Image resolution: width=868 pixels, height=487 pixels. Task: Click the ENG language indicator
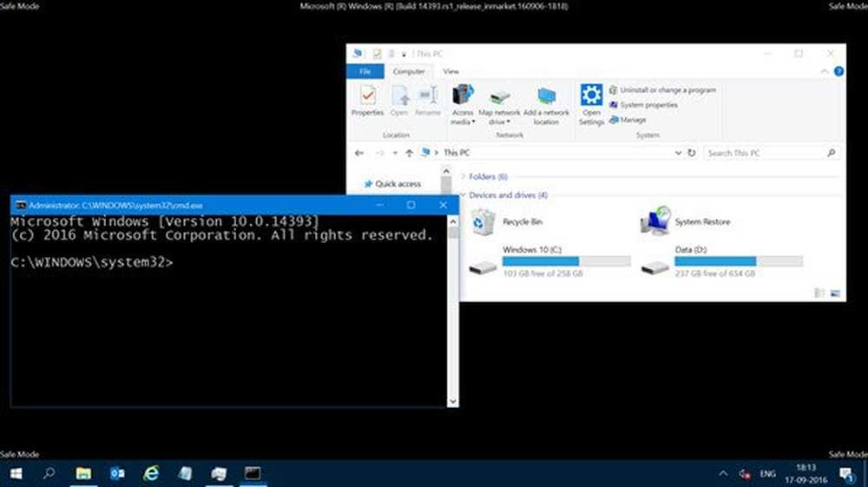[x=767, y=474]
